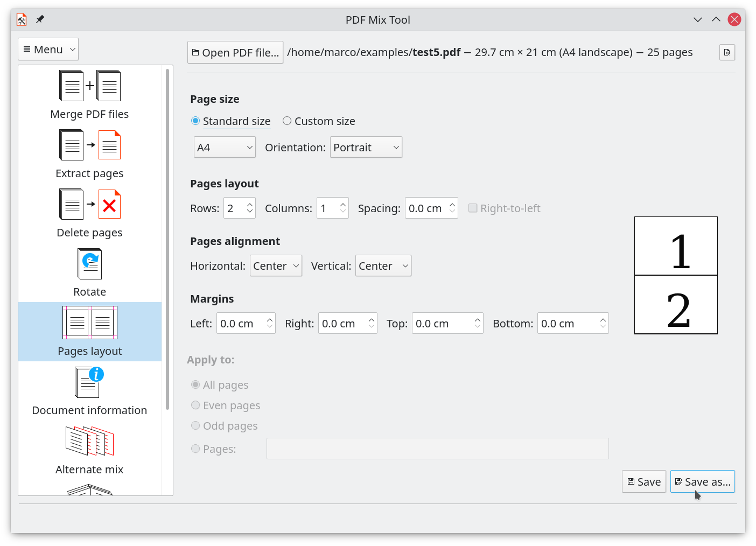This screenshot has height=546, width=756.
Task: Click the Left margin input field
Action: (241, 324)
